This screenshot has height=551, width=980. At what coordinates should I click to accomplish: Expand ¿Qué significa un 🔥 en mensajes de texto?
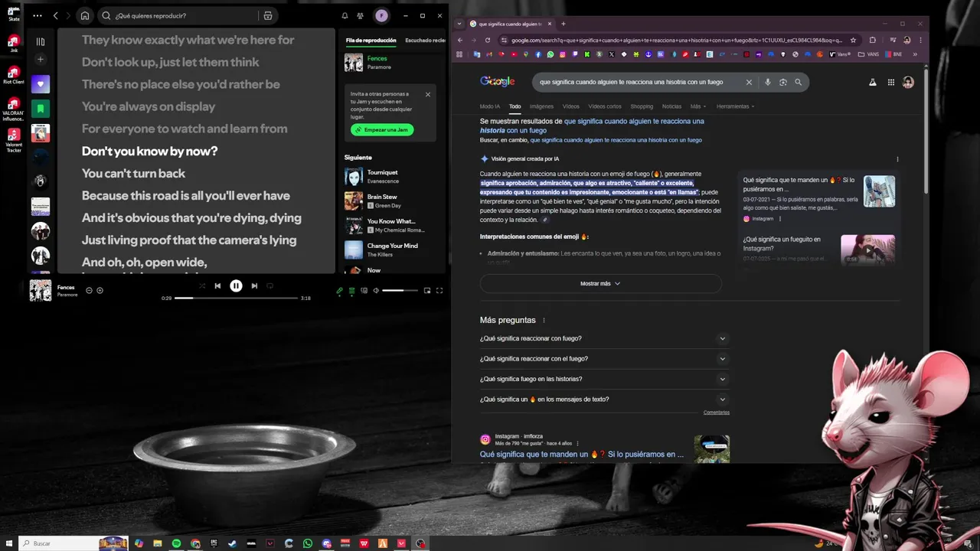pos(604,399)
